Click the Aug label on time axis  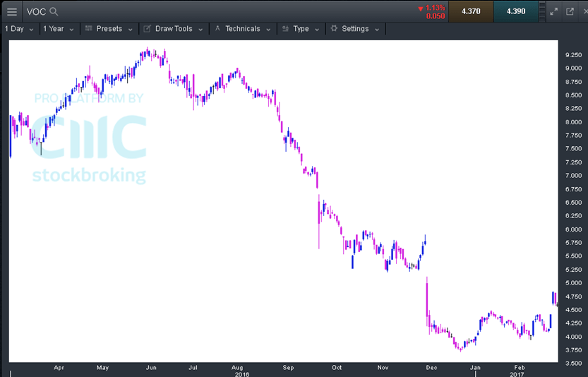[x=237, y=368]
